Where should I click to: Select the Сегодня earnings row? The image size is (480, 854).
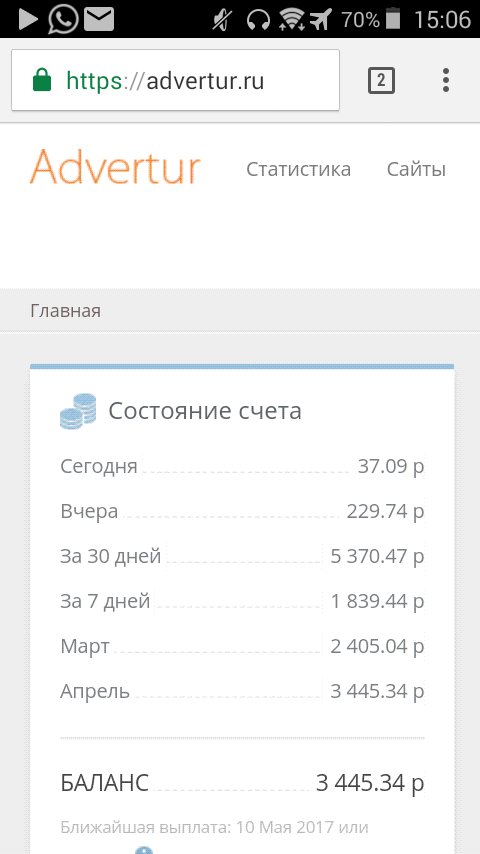tap(242, 466)
